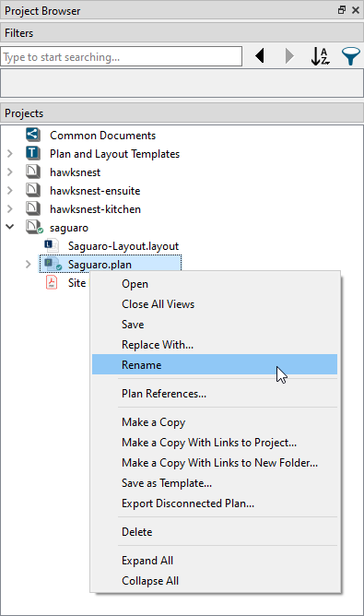This screenshot has height=616, width=364.
Task: Choose Make a Copy With Links to Project...
Action: tap(215, 443)
